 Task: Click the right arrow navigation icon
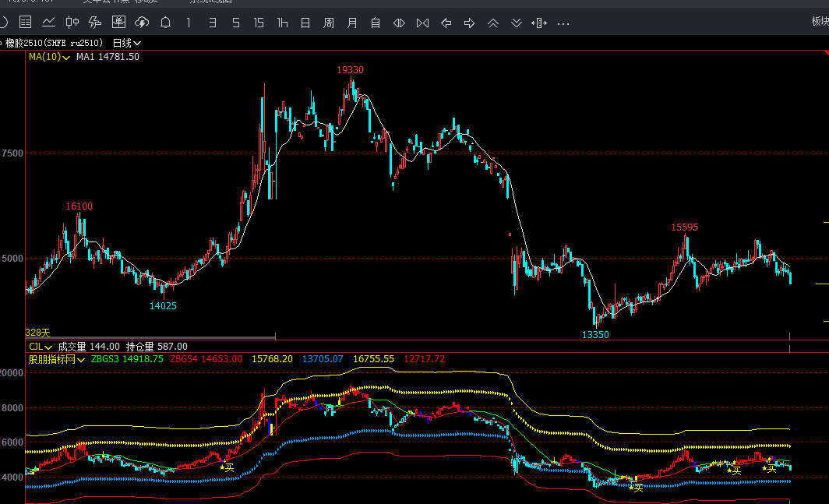click(x=470, y=23)
